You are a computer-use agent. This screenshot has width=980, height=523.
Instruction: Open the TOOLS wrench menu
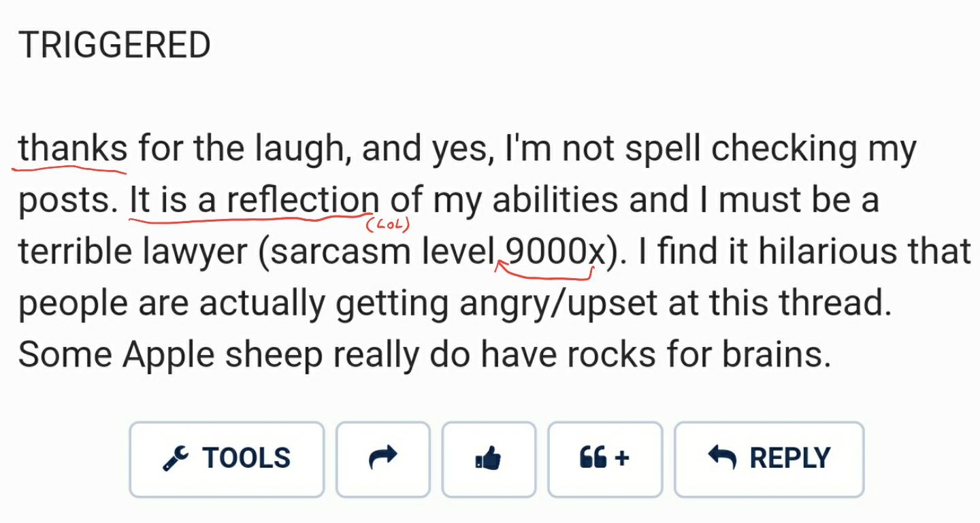[x=227, y=460]
